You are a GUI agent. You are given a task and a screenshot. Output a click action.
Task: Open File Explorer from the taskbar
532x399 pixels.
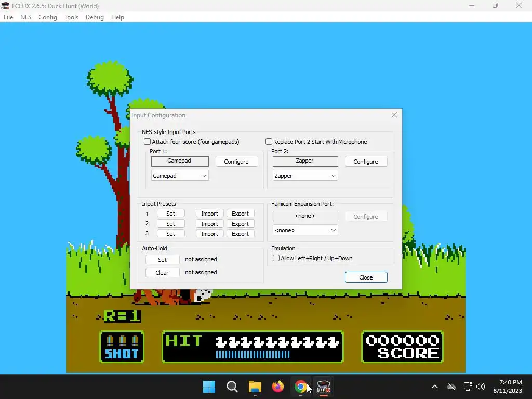point(255,387)
